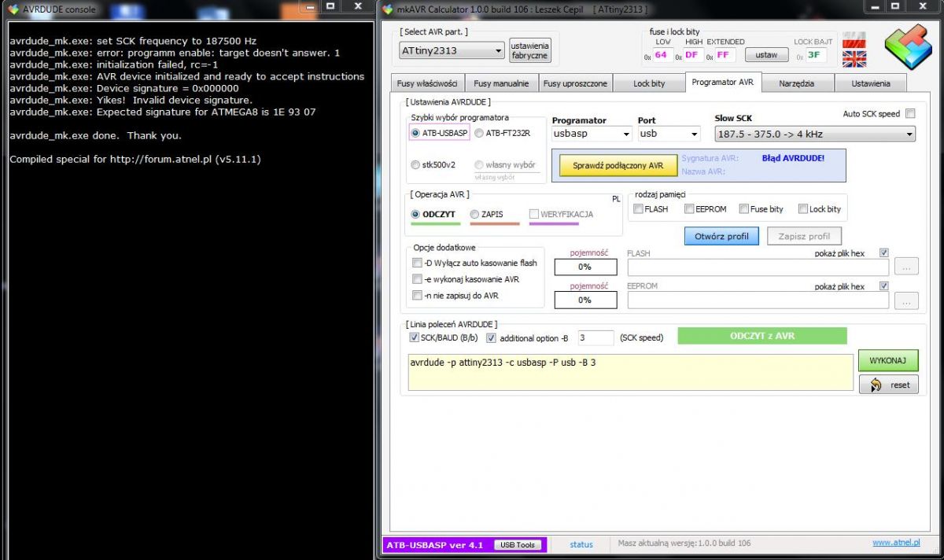Toggle pokaż plik hex for FLASH
944x560 pixels.
click(x=883, y=253)
